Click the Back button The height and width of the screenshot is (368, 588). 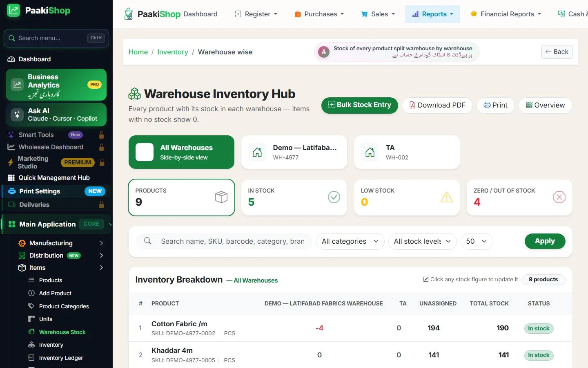pos(557,52)
